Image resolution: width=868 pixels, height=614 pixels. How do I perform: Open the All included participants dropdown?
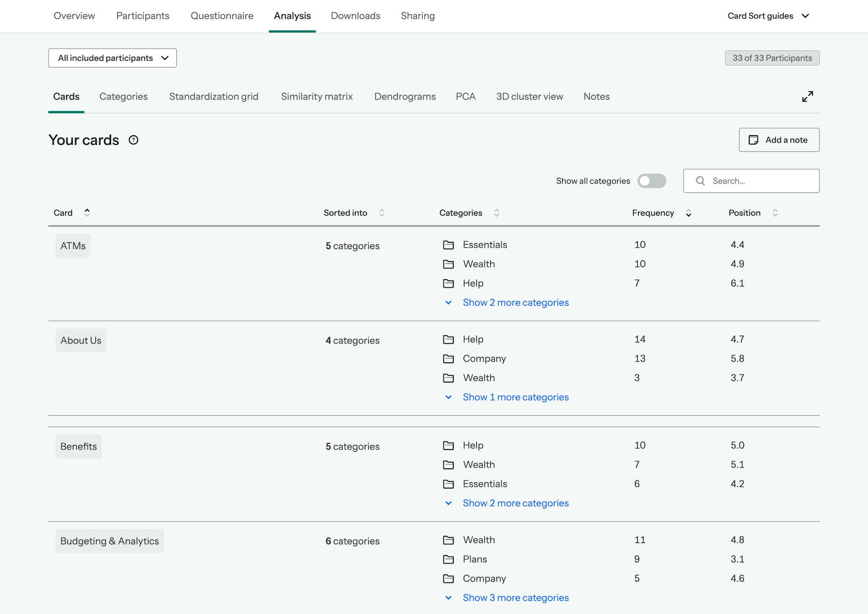click(112, 58)
